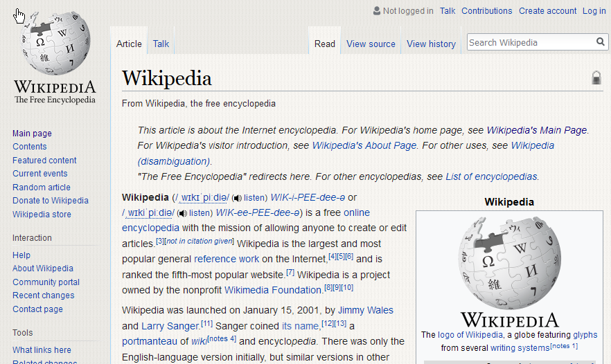Image resolution: width=611 pixels, height=364 pixels.
Task: Open Contact page link
Action: pos(37,309)
